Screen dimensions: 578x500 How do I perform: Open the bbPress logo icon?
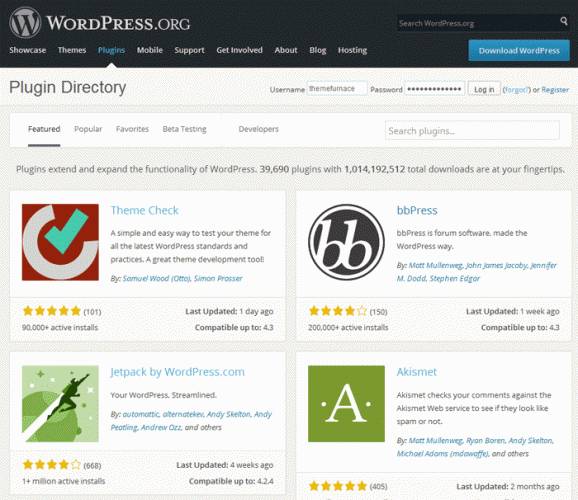click(346, 242)
